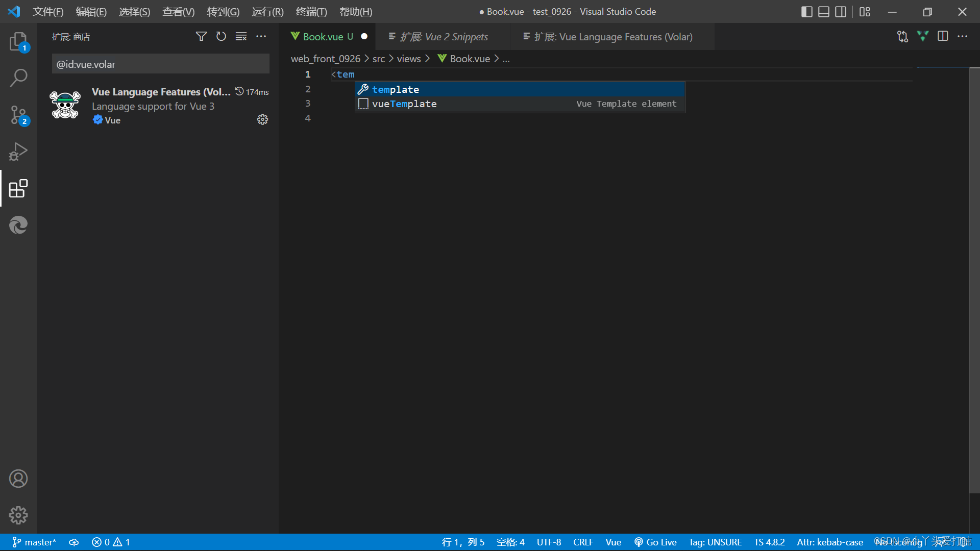Open the 编辑(E) menu
This screenshot has height=551, width=980.
[91, 12]
